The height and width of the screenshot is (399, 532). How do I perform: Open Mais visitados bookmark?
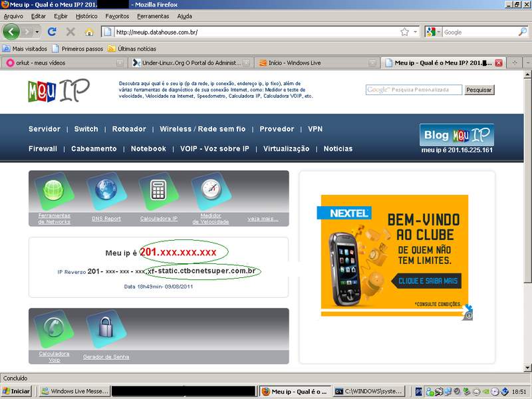(x=25, y=49)
